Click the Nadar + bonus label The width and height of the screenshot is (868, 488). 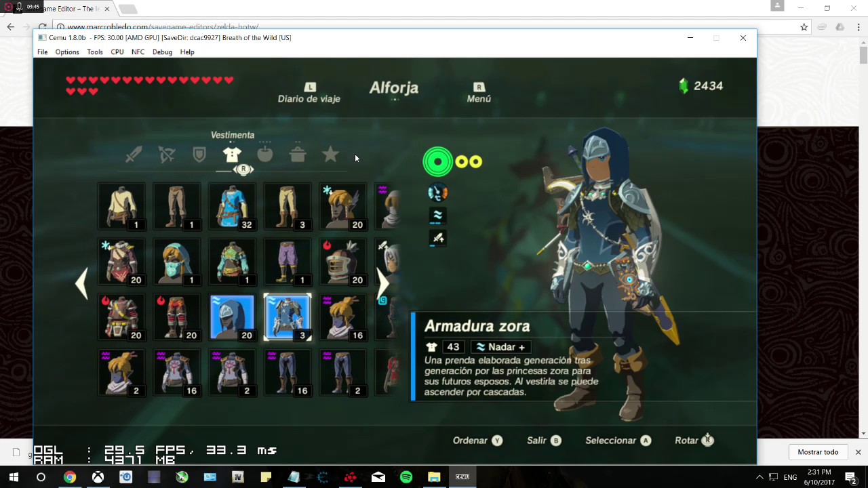pyautogui.click(x=500, y=347)
